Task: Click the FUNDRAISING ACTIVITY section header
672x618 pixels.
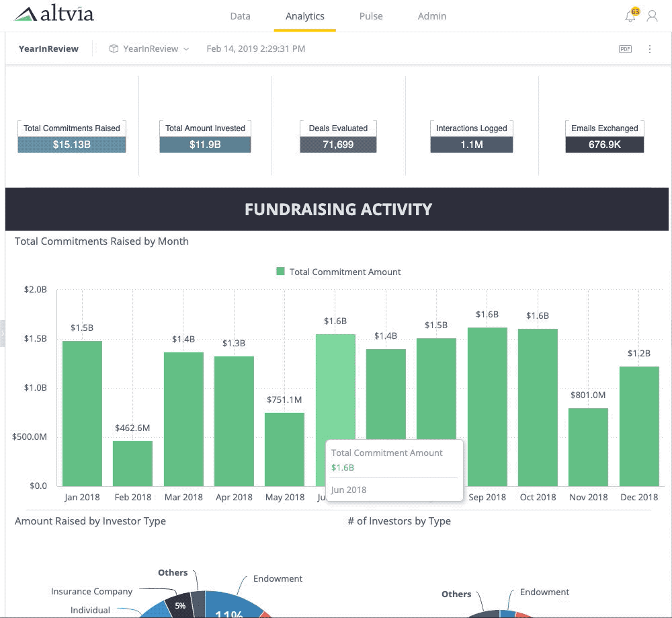Action: tap(337, 209)
